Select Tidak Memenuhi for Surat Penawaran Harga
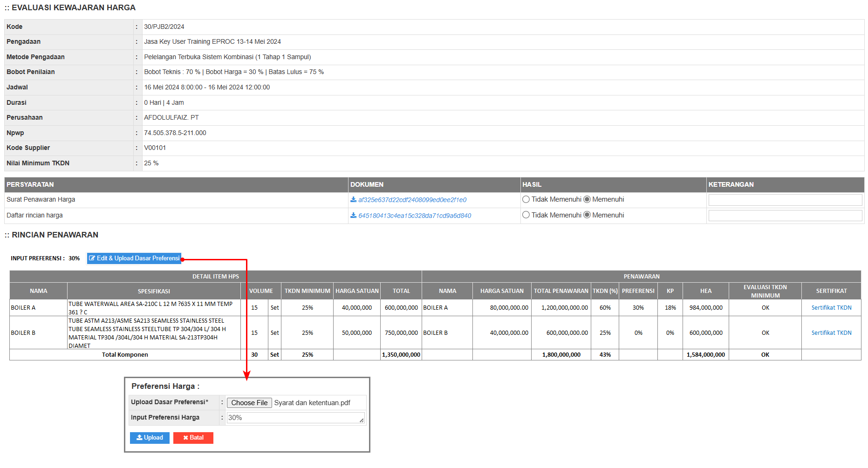The width and height of the screenshot is (868, 468). [x=526, y=199]
